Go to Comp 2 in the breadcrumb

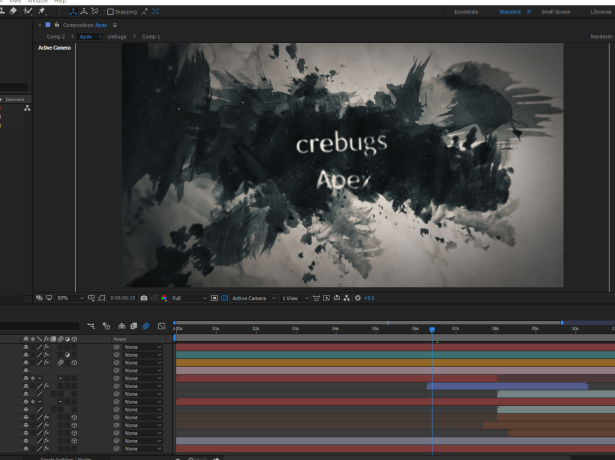tap(56, 36)
